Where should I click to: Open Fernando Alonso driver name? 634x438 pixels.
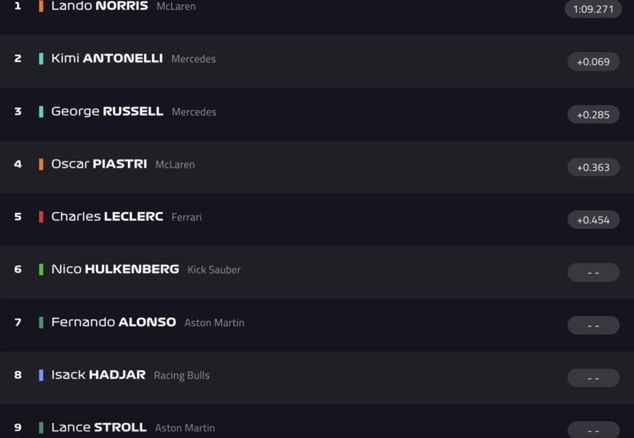point(113,322)
